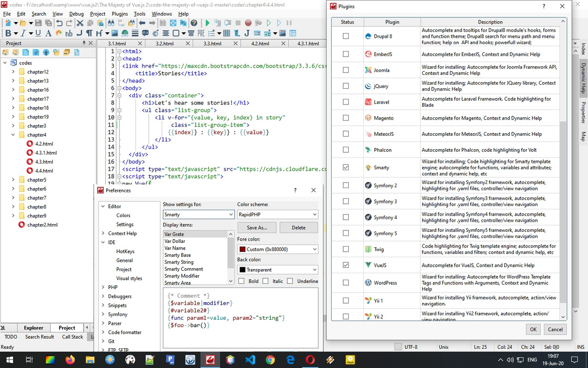Click the Cut scissors toolbar icon
The height and width of the screenshot is (368, 588).
click(x=79, y=23)
